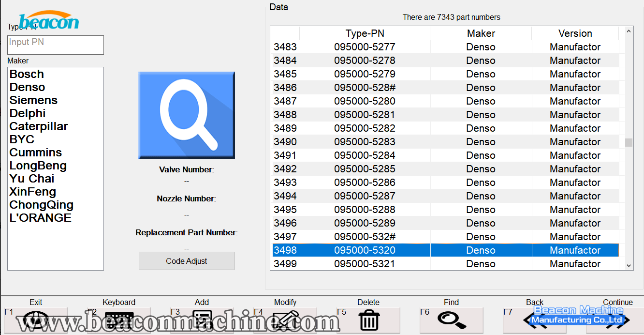Click the Type-PN column header
The height and width of the screenshot is (335, 644).
point(365,33)
